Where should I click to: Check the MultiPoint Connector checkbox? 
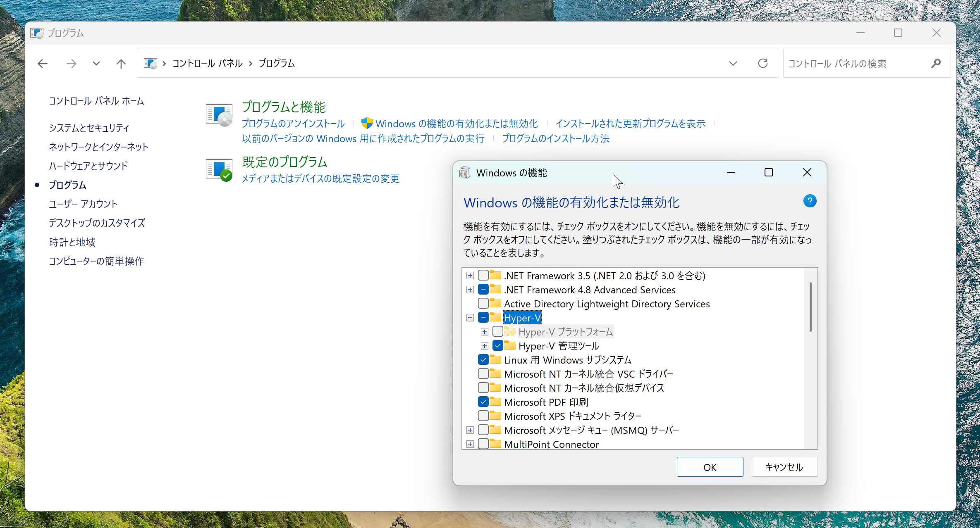pos(483,444)
